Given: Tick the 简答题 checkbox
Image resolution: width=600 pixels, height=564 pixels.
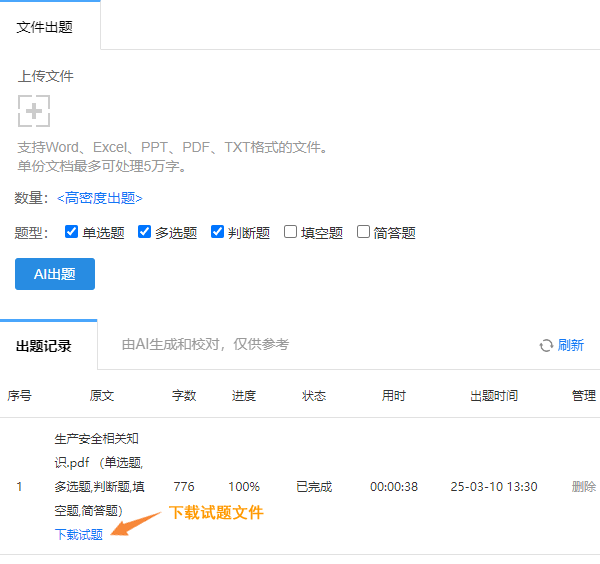Looking at the screenshot, I should 364,232.
